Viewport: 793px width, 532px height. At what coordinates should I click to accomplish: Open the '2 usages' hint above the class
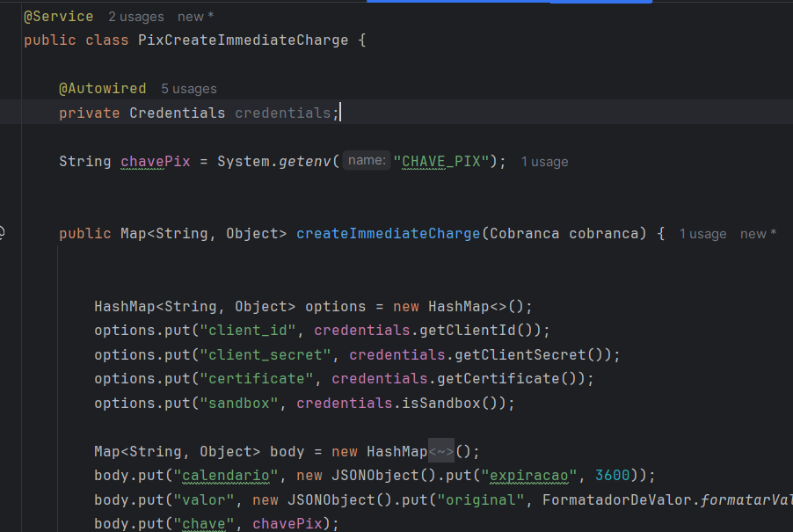click(x=136, y=17)
